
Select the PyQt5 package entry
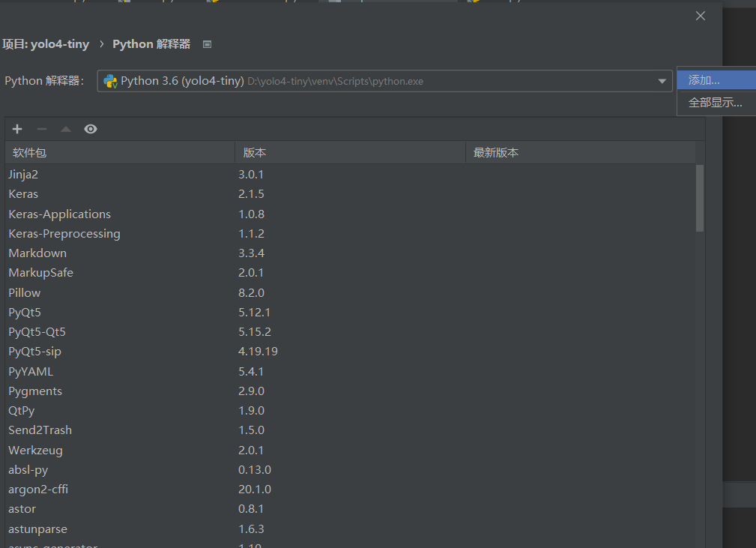[x=24, y=312]
